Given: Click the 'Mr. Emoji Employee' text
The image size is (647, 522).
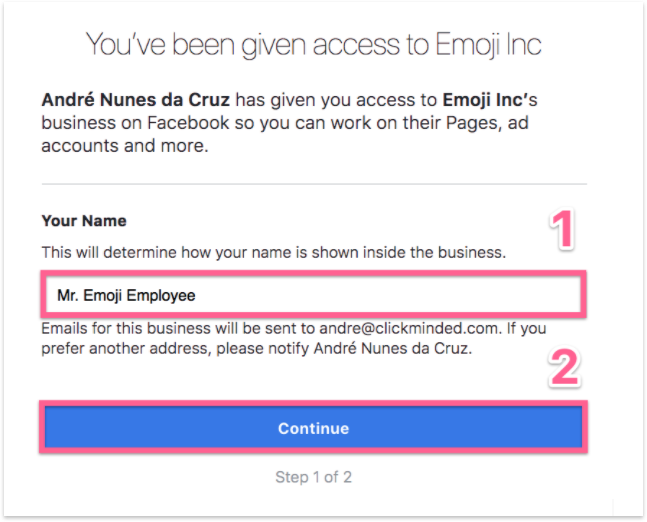Looking at the screenshot, I should click(125, 296).
